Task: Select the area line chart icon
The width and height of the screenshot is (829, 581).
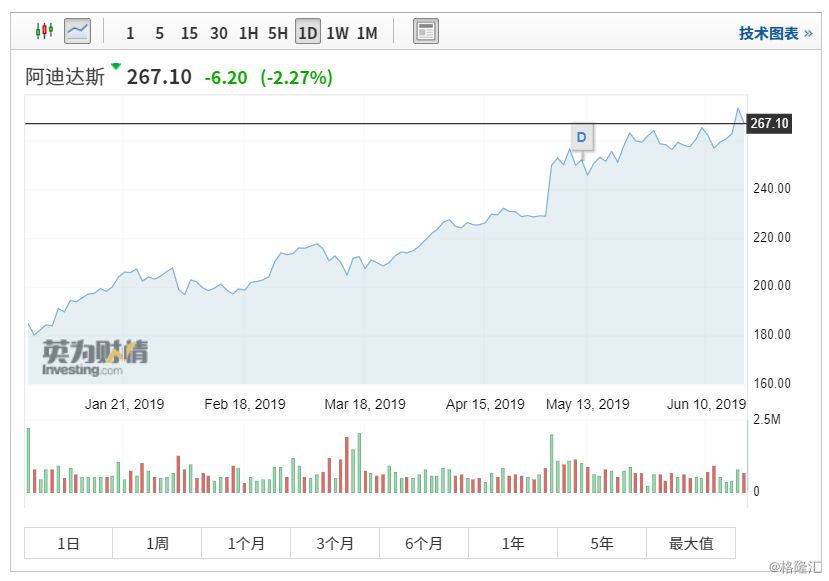Action: [77, 32]
